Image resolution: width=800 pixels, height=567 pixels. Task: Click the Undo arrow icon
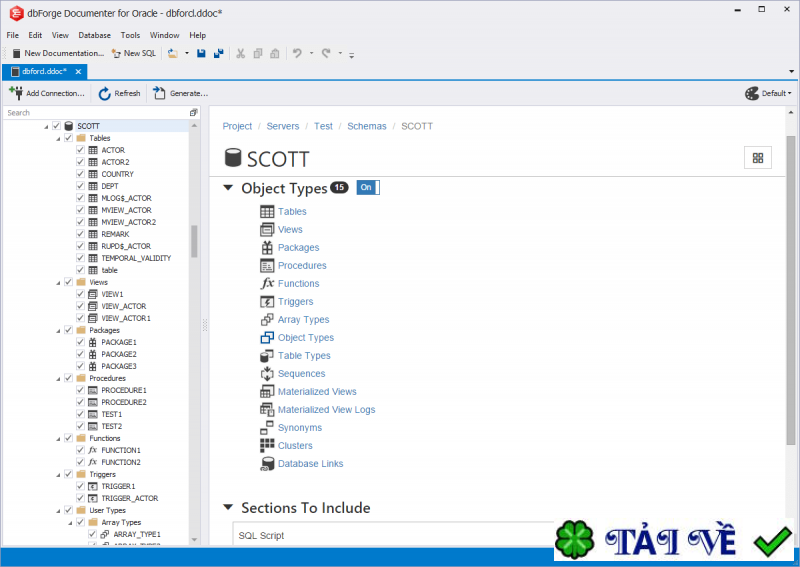(x=297, y=53)
